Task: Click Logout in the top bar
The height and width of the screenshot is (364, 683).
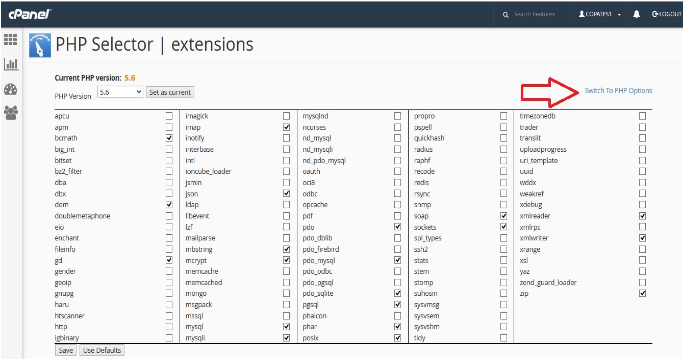Action: coord(666,14)
